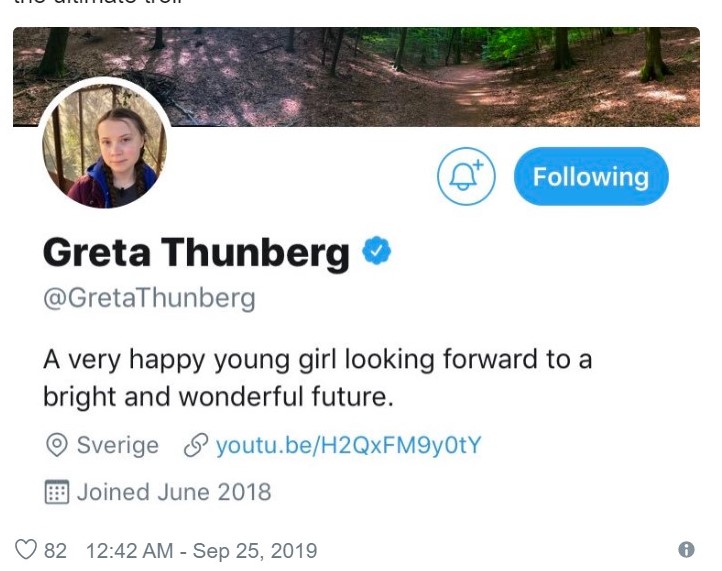Click the Joined June 2018 text
Image resolution: width=722 pixels, height=571 pixels.
pos(174,492)
